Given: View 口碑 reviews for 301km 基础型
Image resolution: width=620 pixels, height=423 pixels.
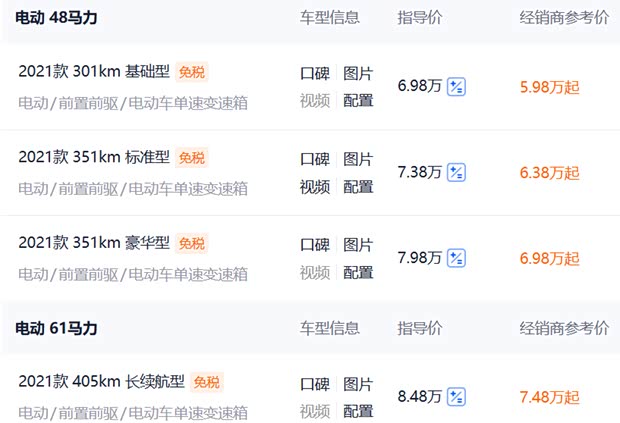Looking at the screenshot, I should click(315, 74).
